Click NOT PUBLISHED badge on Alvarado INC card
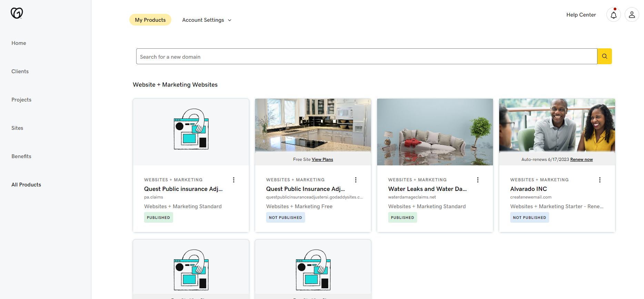 coord(530,218)
